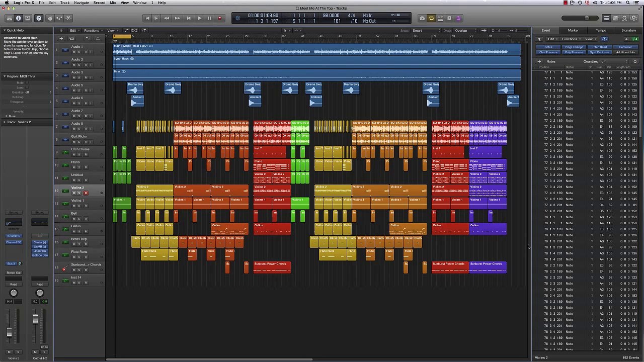Click the Record button in transport
Viewport: 644px width, 362px height.
219,18
